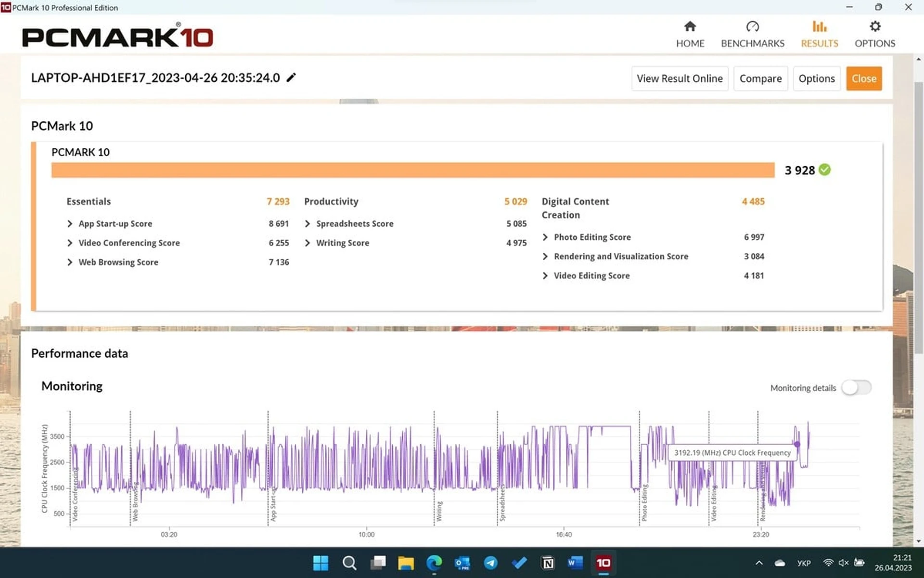924x578 pixels.
Task: Expand Photo Editing Score details
Action: 545,237
